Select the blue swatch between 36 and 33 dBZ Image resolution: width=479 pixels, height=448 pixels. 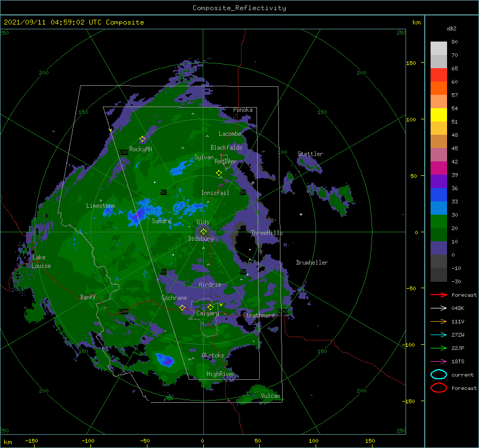tap(439, 195)
